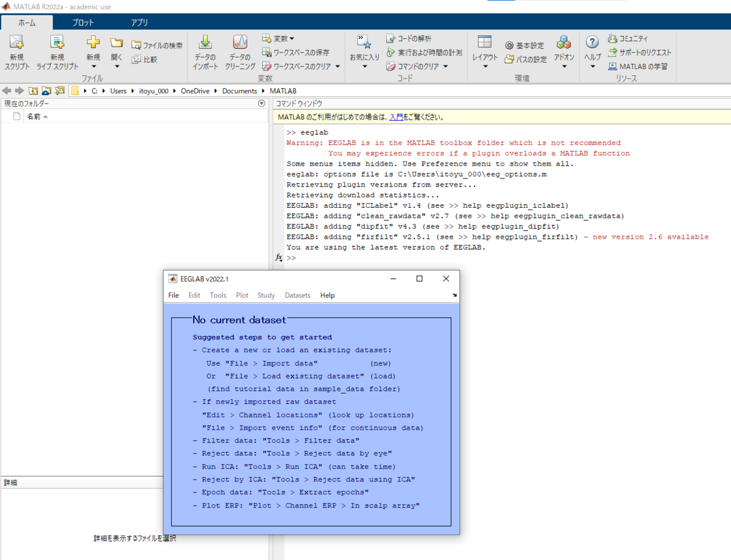Click the Users segment in the path
731x560 pixels.
118,91
